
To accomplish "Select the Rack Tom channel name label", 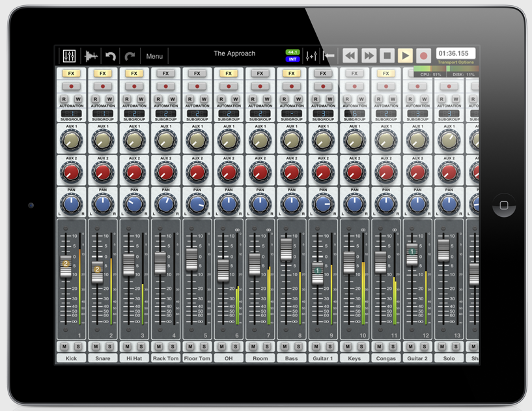I will point(165,358).
